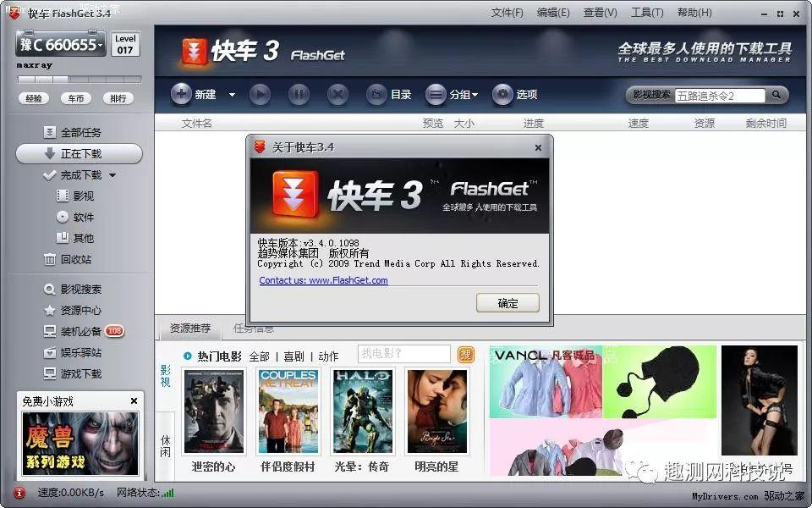The image size is (812, 508).
Task: Click the VANCL 凡客诚品 advertisement banner
Action: [x=603, y=410]
